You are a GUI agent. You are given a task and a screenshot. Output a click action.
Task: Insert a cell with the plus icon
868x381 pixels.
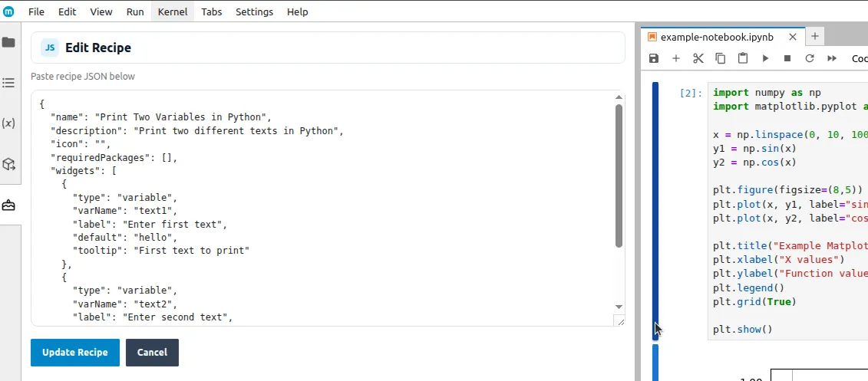(x=676, y=58)
